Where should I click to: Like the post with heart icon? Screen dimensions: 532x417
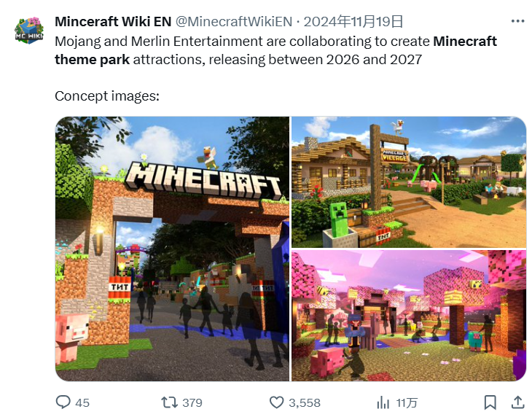click(x=276, y=402)
